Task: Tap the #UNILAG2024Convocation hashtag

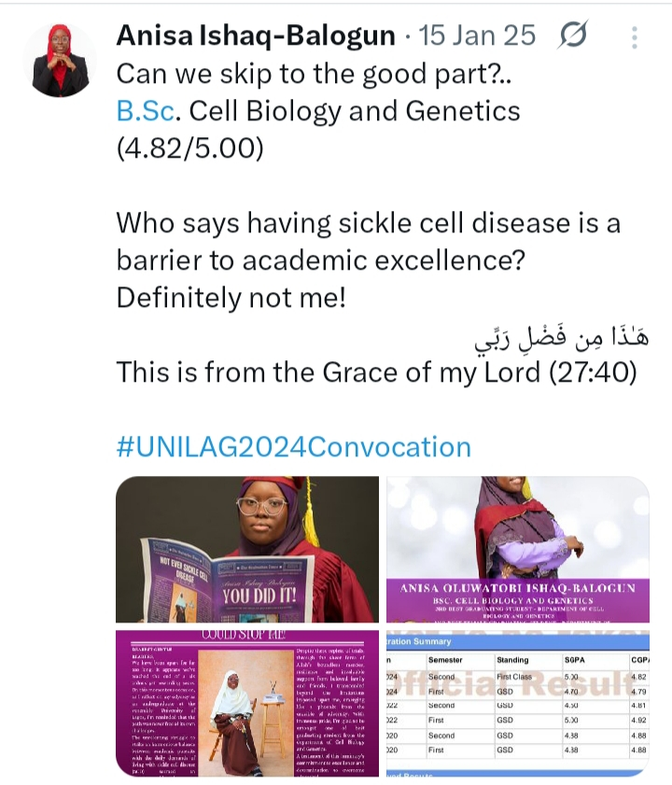Action: (293, 446)
